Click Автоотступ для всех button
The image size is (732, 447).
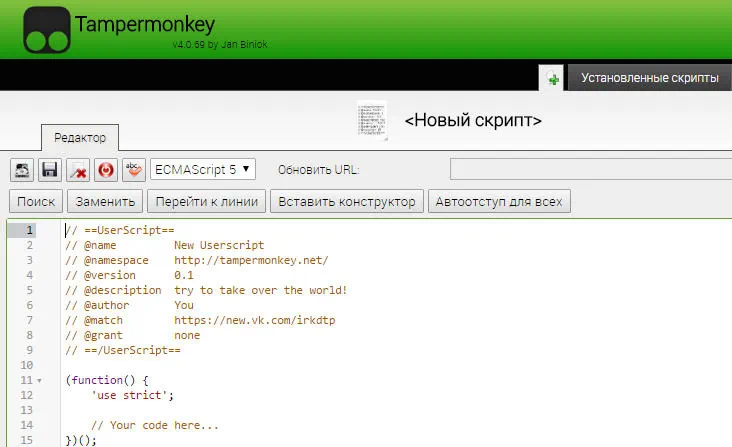[499, 202]
